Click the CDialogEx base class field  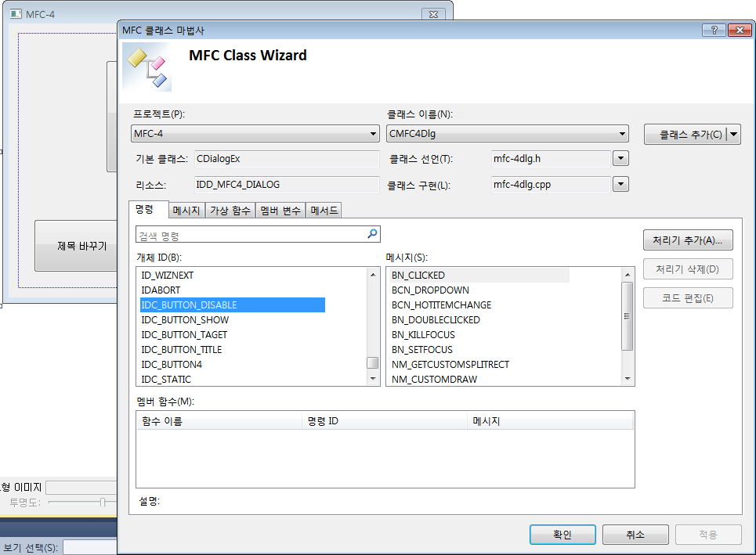coord(287,158)
